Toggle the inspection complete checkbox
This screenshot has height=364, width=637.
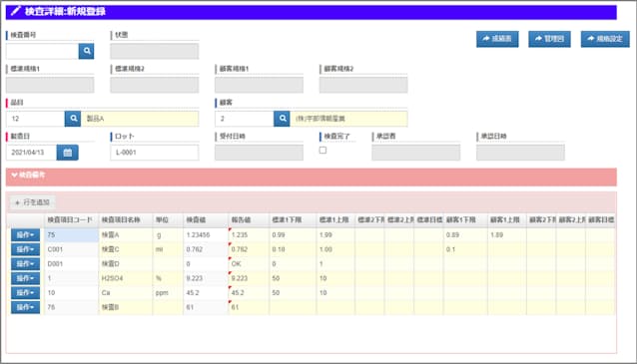[x=322, y=151]
